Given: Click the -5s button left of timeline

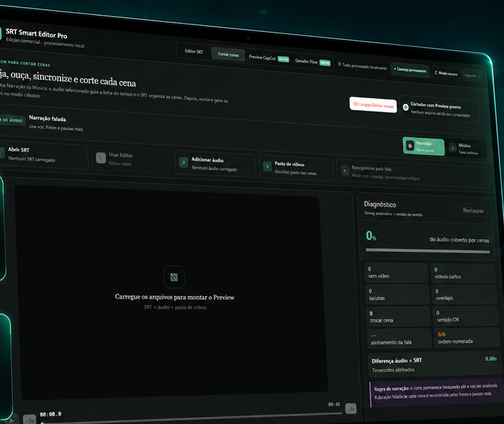Looking at the screenshot, I should [29, 420].
